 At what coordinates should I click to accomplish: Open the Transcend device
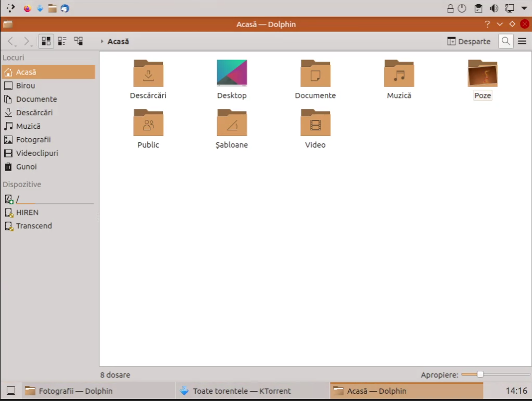[49, 226]
